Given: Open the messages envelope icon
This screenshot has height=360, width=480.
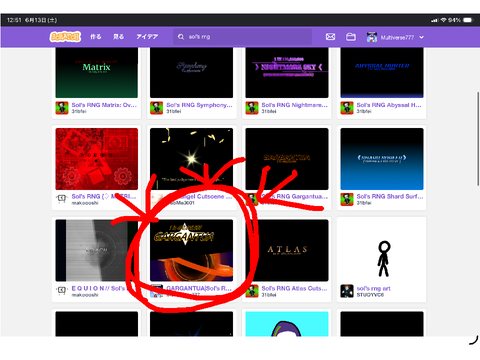Looking at the screenshot, I should pos(330,37).
